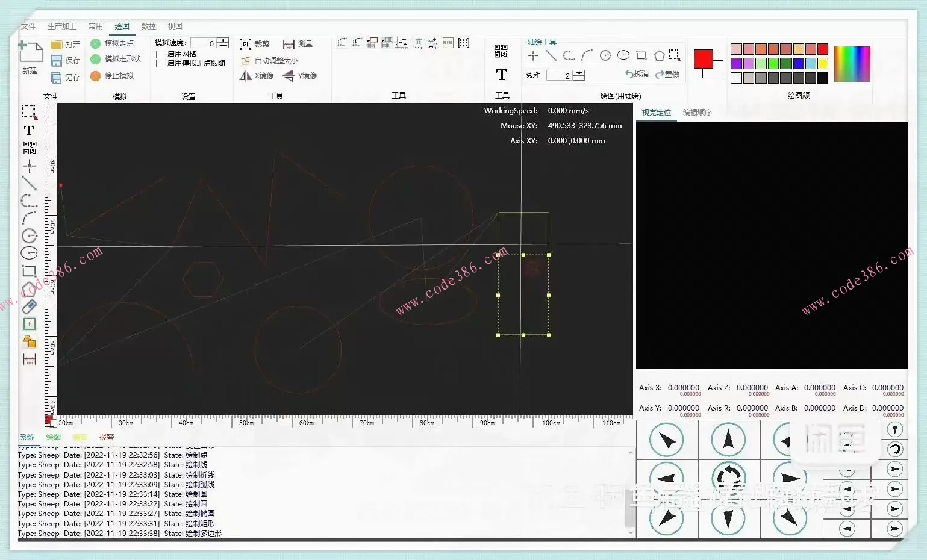Adjust the 线粗 line width stepper
This screenshot has width=927, height=560.
click(x=579, y=75)
